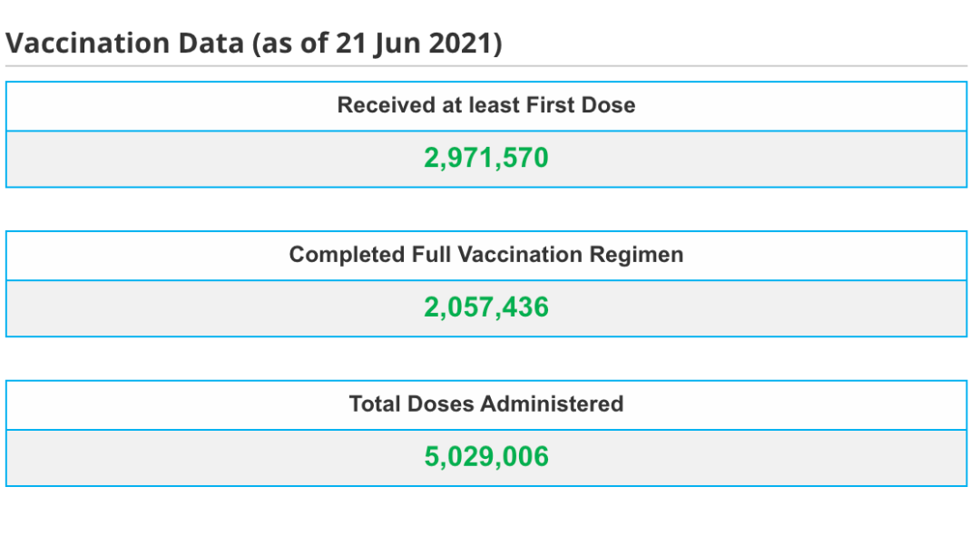This screenshot has height=545, width=980.
Task: Select 'Completed Full Vaccination Regimen' header
Action: [x=486, y=255]
